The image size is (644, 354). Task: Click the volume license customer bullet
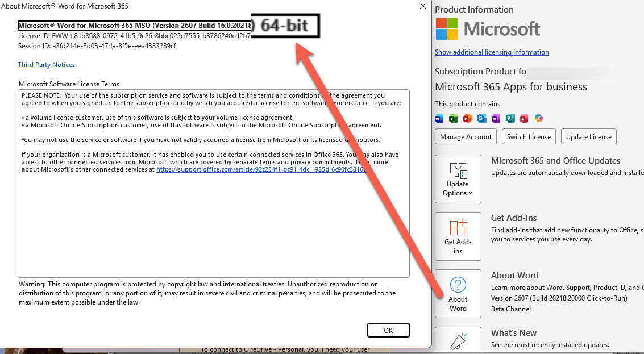157,118
